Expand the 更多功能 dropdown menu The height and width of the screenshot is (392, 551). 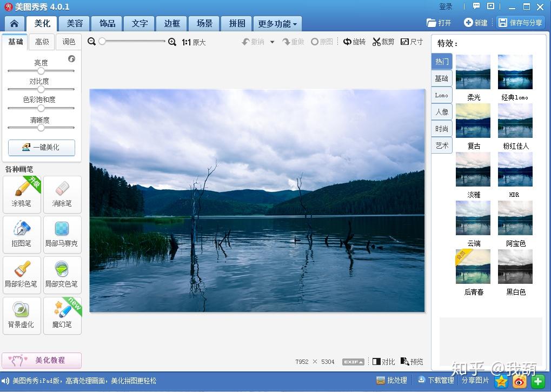(x=277, y=24)
